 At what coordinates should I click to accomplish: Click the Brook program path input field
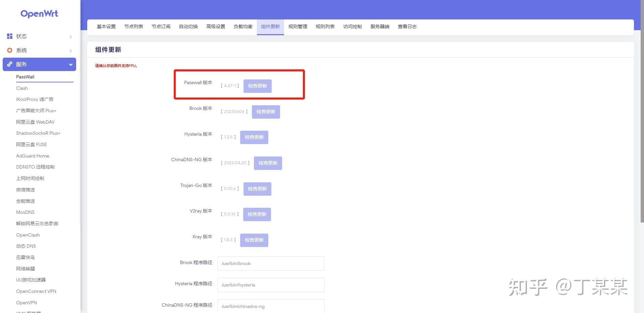[271, 263]
